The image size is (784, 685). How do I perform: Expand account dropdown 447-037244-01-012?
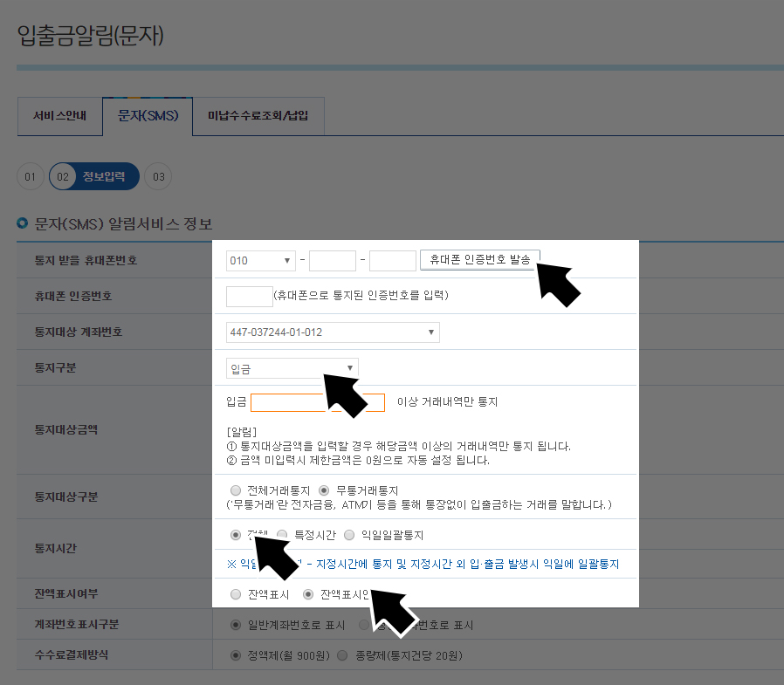[x=333, y=332]
